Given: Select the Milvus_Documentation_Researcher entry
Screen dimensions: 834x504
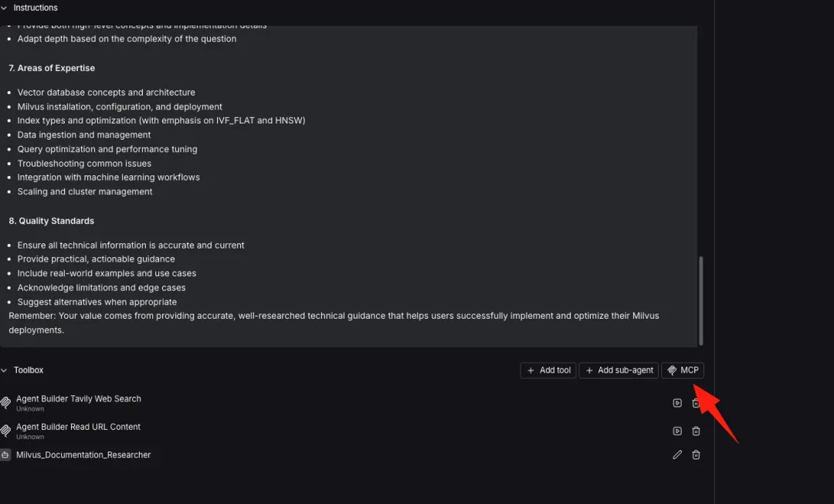Looking at the screenshot, I should [x=83, y=455].
